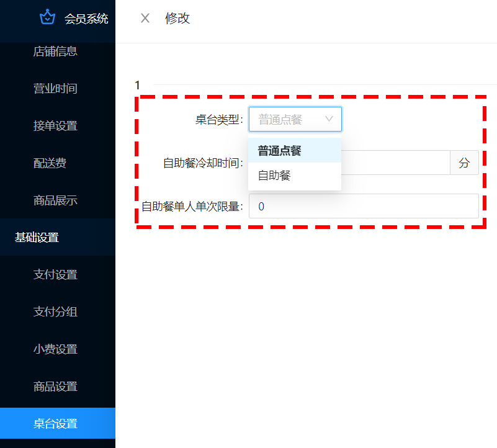Click the 分 unit addon
This screenshot has height=448, width=497.
pyautogui.click(x=464, y=163)
